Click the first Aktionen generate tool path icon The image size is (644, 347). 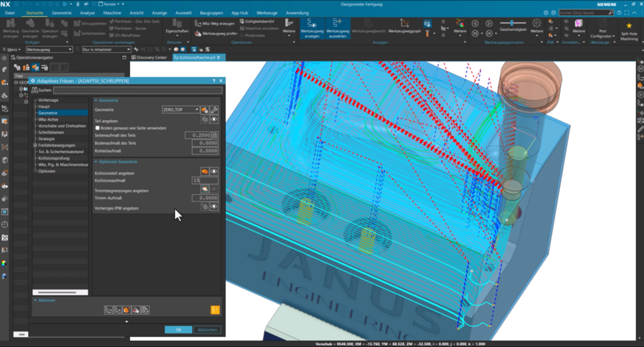[x=108, y=310]
